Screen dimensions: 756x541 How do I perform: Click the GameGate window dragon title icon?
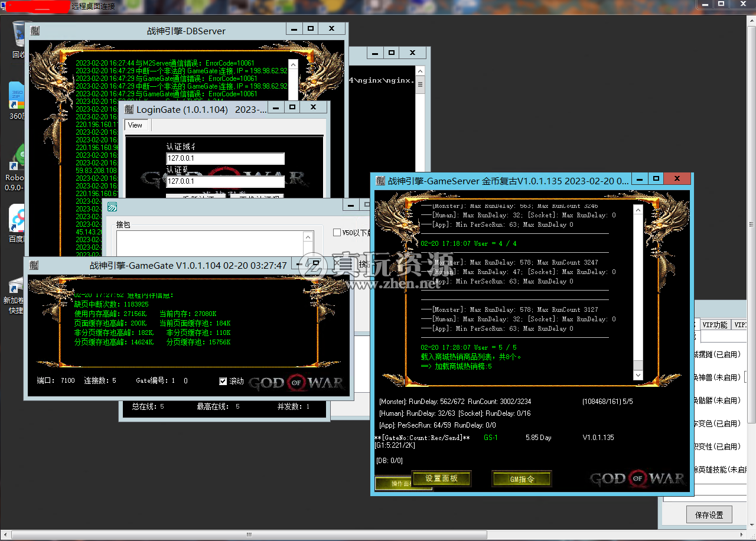[34, 265]
